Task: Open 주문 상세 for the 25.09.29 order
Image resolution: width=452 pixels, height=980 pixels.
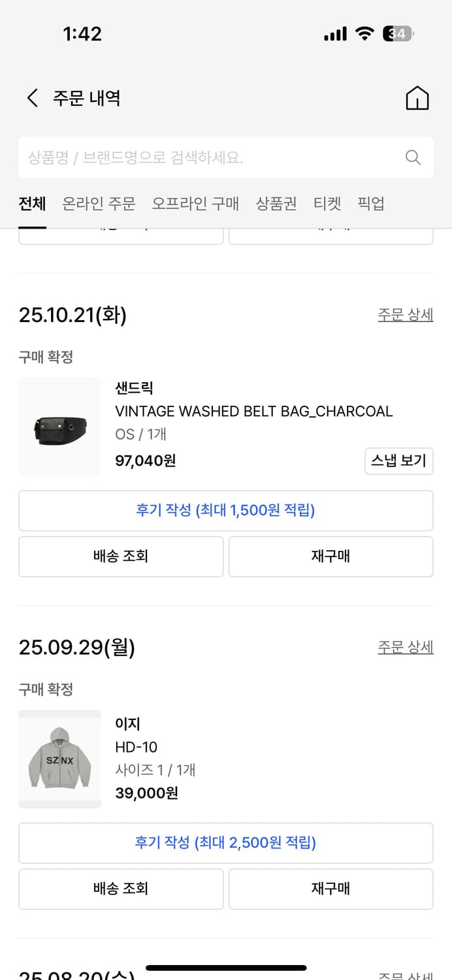Action: pos(406,647)
